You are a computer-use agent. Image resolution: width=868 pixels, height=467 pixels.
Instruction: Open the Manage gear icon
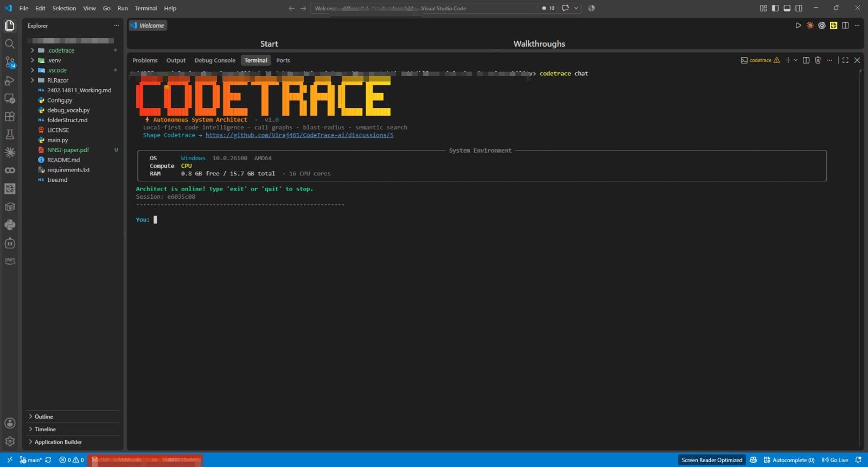[10, 441]
